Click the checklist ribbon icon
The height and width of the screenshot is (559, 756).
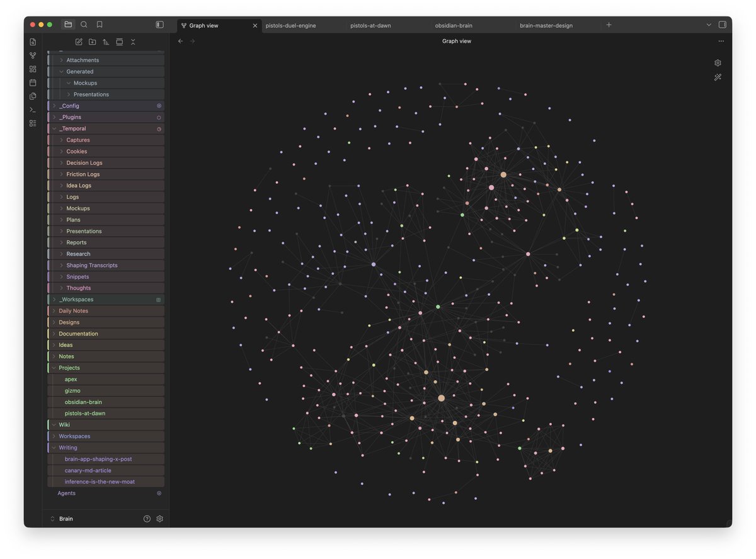tap(33, 123)
